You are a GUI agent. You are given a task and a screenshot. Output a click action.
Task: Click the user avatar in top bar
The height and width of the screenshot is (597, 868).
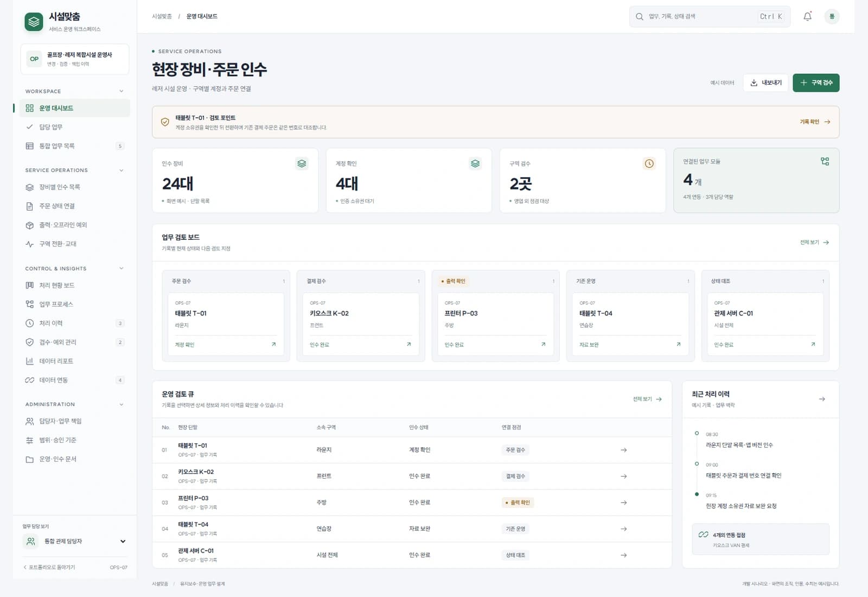832,16
